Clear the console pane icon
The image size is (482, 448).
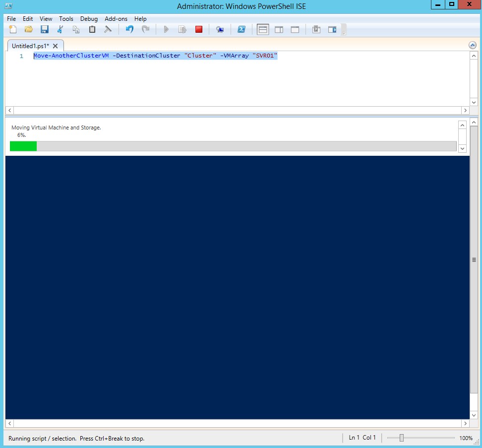[x=108, y=29]
